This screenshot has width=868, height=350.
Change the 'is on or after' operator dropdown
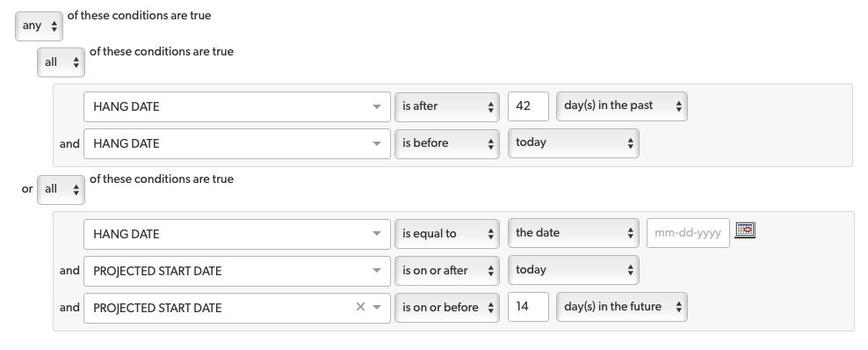pos(447,271)
